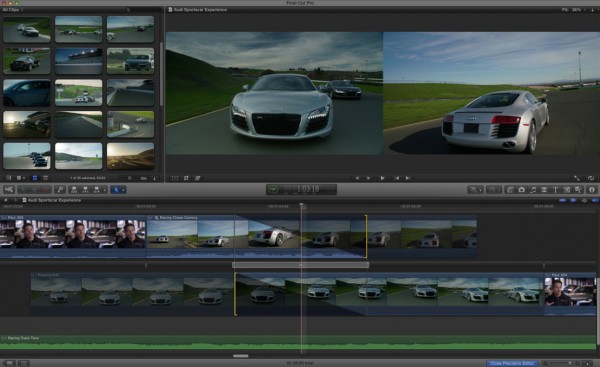Switch the clip browser to filmstrip view
Viewport: 600px width, 367px height.
(x=35, y=178)
